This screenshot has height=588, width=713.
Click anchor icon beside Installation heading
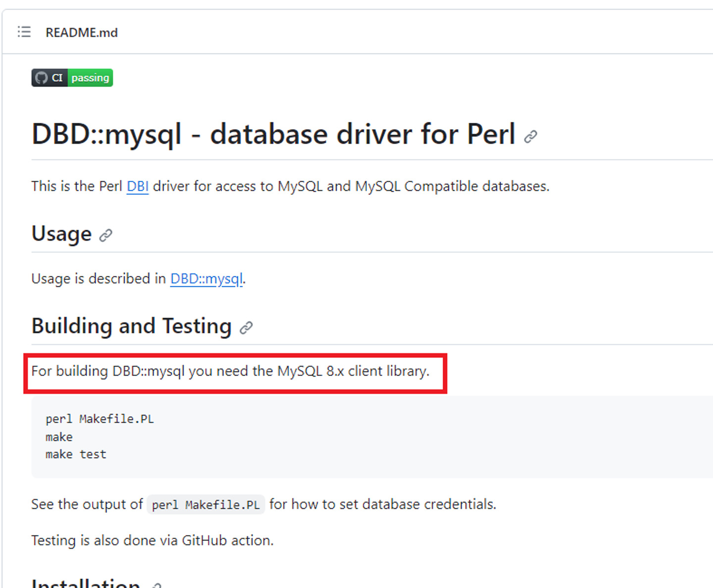[156, 586]
